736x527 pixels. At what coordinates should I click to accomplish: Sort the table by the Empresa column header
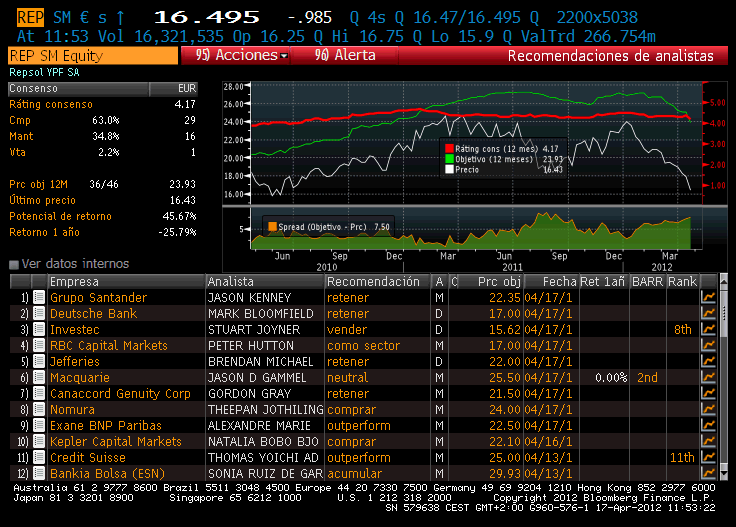(x=125, y=282)
